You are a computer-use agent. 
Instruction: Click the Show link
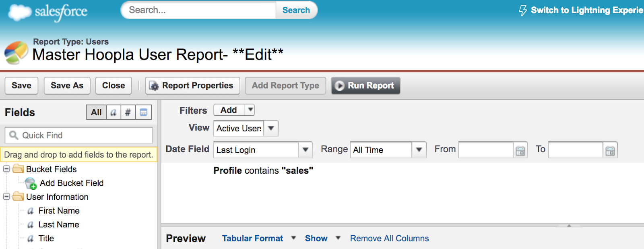(x=316, y=239)
